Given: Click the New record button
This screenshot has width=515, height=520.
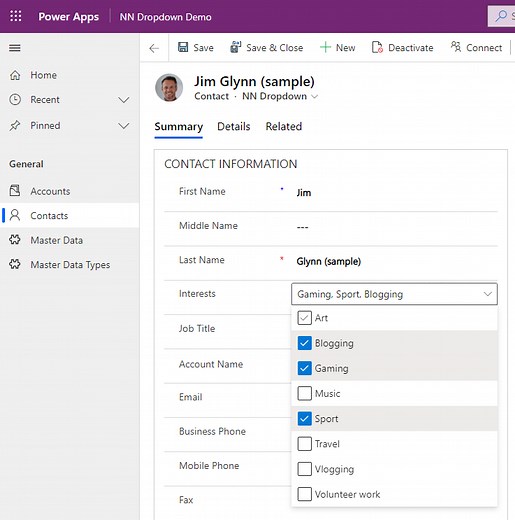Looking at the screenshot, I should (x=337, y=48).
